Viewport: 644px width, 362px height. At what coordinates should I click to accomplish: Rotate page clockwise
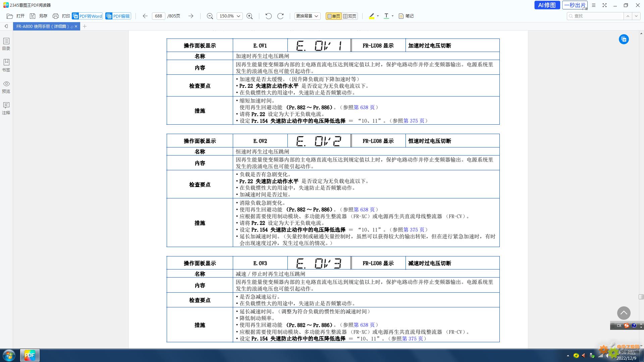(280, 16)
